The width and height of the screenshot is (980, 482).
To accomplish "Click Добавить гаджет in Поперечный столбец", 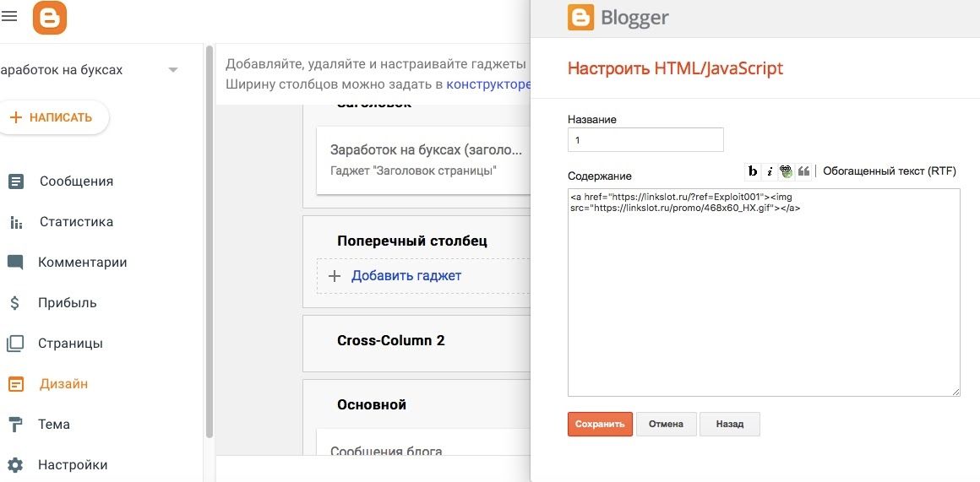I will pyautogui.click(x=406, y=276).
